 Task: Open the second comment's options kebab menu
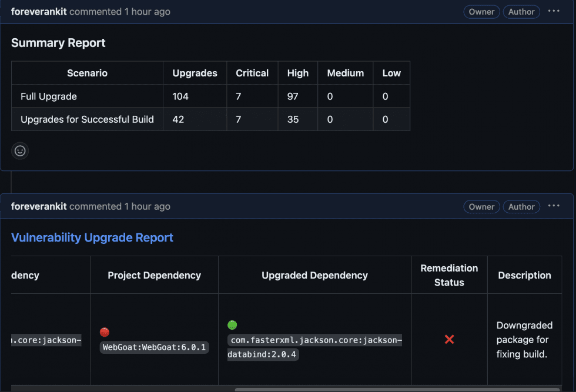553,206
